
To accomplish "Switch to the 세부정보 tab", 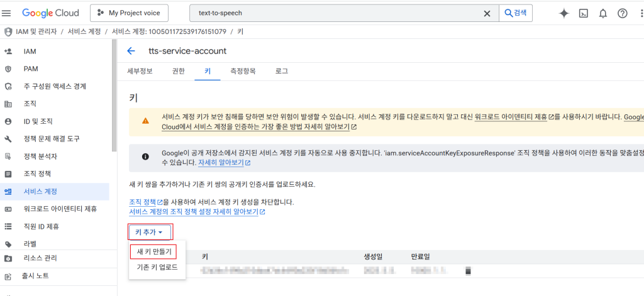I will pos(140,71).
